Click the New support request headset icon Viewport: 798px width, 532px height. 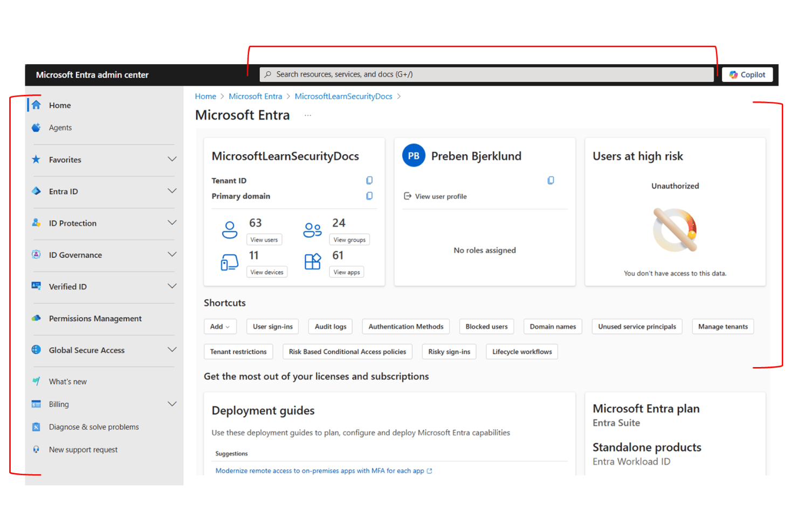pos(36,449)
